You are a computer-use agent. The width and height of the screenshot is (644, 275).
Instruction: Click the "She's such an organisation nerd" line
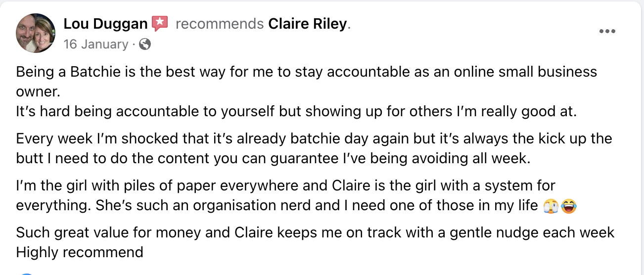277,205
